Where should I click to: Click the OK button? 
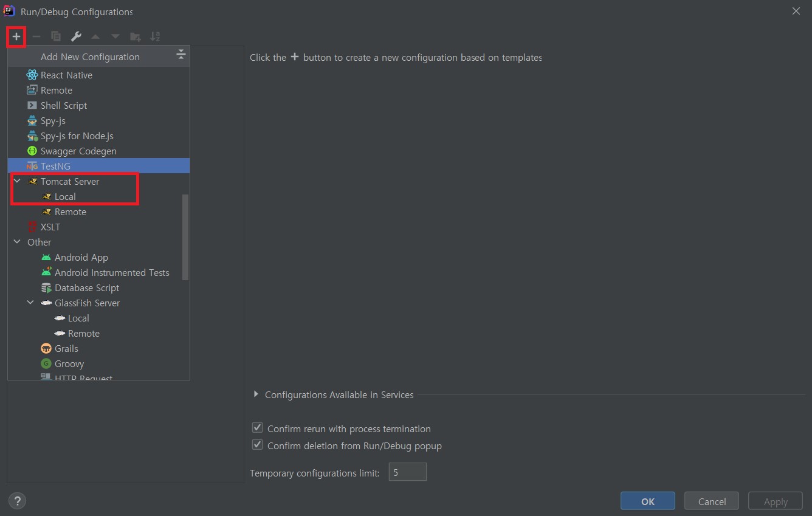coord(648,501)
